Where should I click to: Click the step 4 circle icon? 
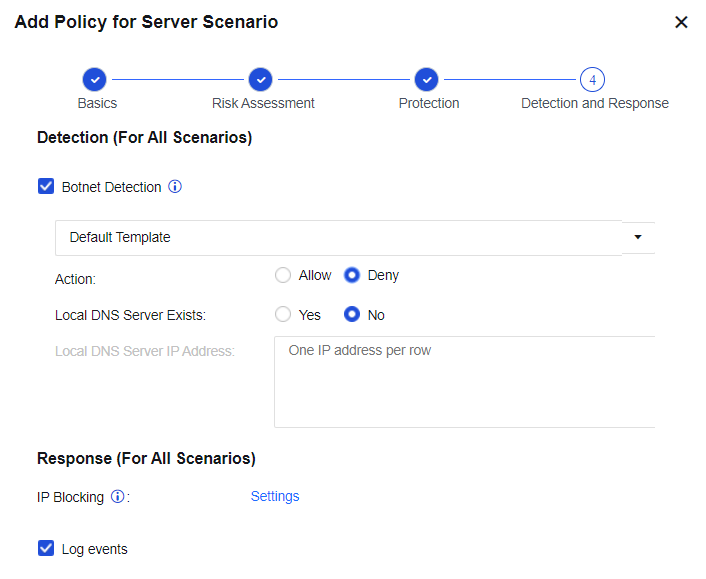pyautogui.click(x=592, y=79)
